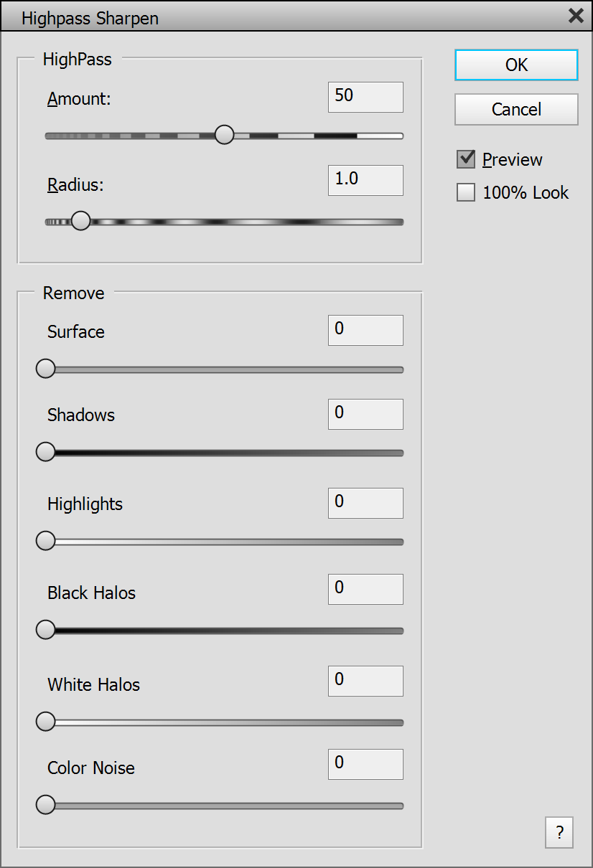Click the Black Halos slider handle
Screen dimensions: 593x868
tap(46, 630)
